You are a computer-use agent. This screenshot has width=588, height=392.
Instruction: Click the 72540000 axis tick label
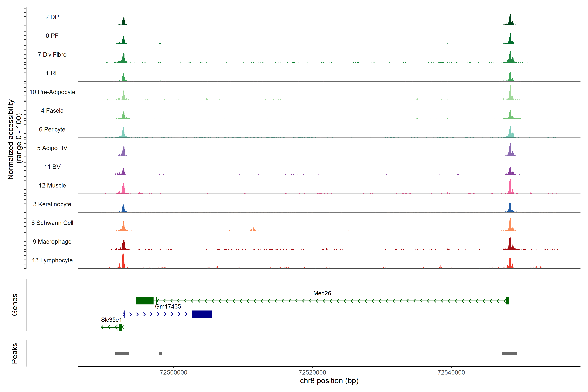coord(451,373)
